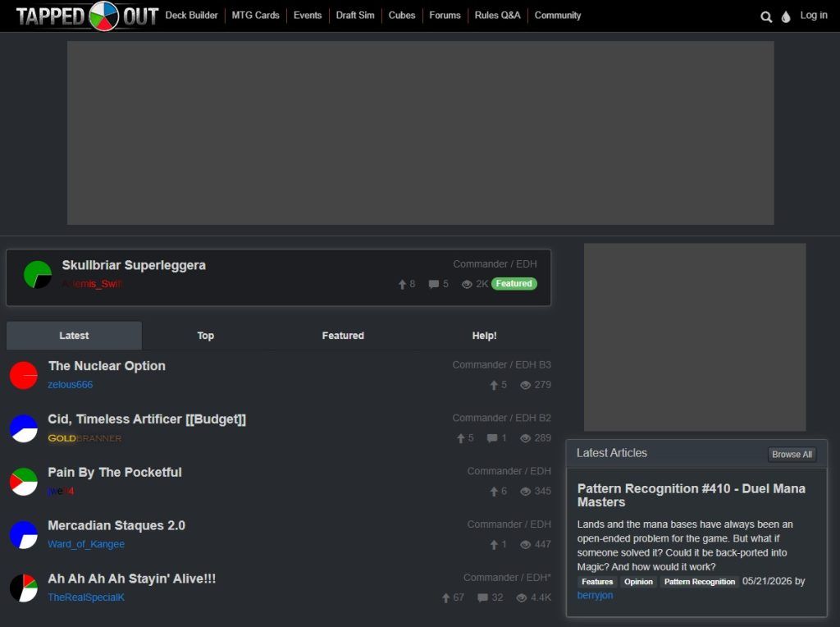Click views eye icon on Skullbriar Superleggera
Screen dimensions: 840x627
[x=467, y=284]
